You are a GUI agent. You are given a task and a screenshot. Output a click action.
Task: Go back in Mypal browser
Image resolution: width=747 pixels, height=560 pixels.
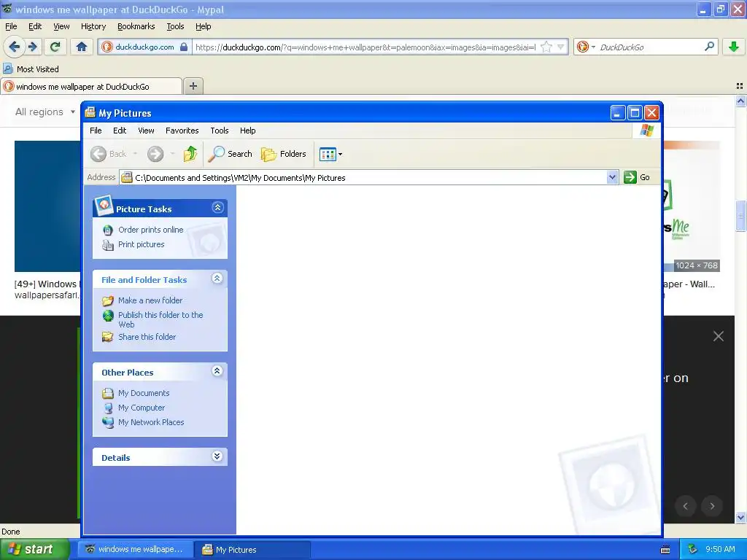click(15, 47)
